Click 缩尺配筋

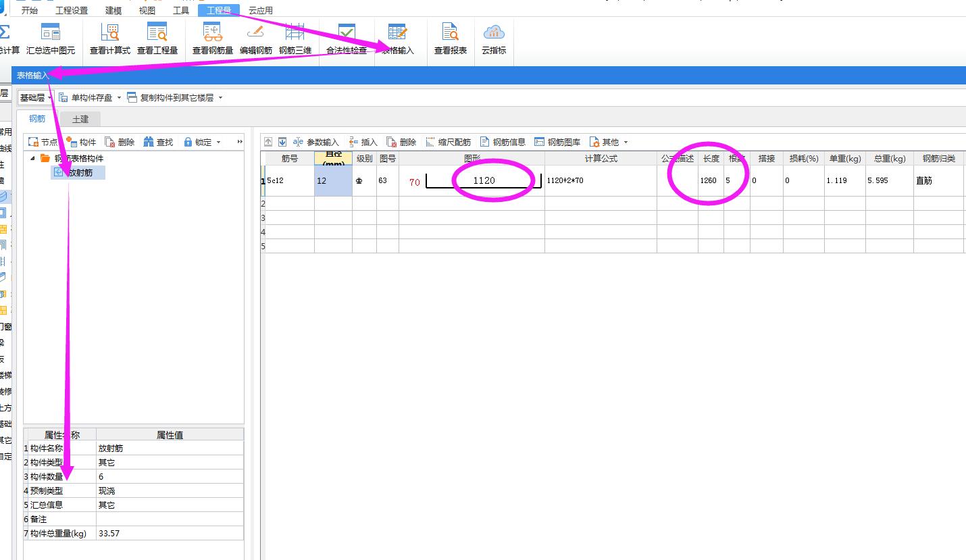pos(448,142)
